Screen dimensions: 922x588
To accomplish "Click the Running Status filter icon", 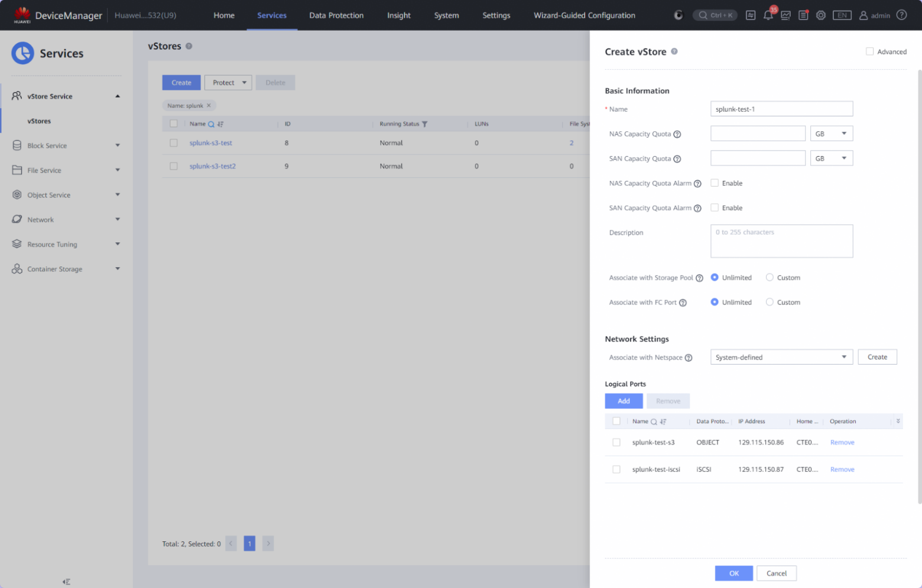I will click(424, 124).
